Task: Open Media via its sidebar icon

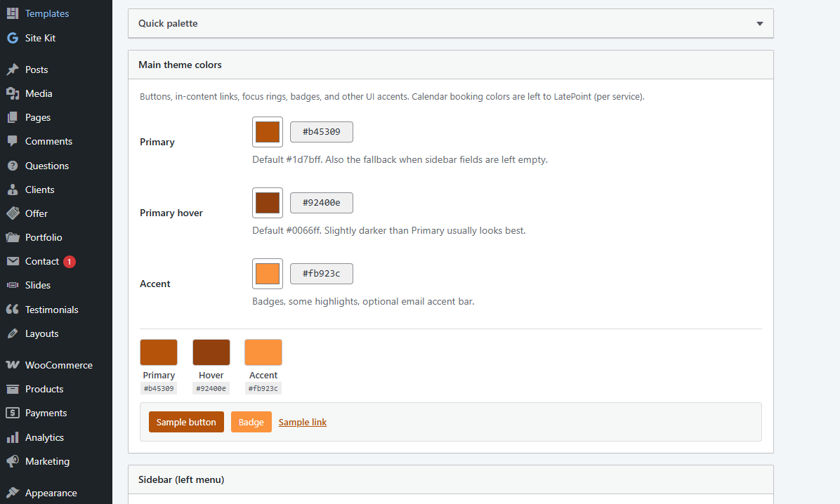Action: point(13,93)
